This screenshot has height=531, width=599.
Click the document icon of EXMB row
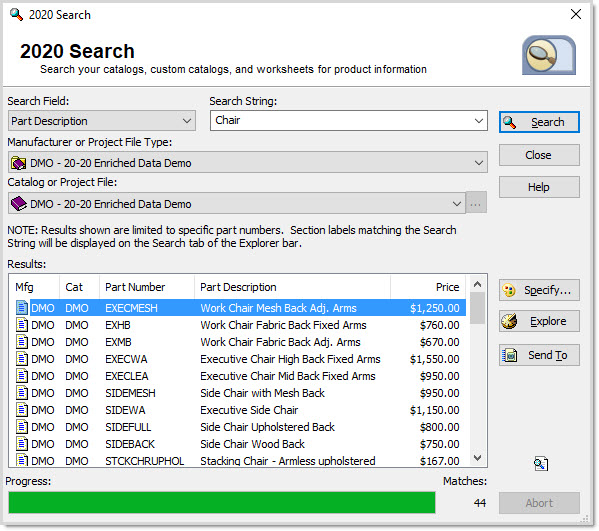tap(22, 342)
